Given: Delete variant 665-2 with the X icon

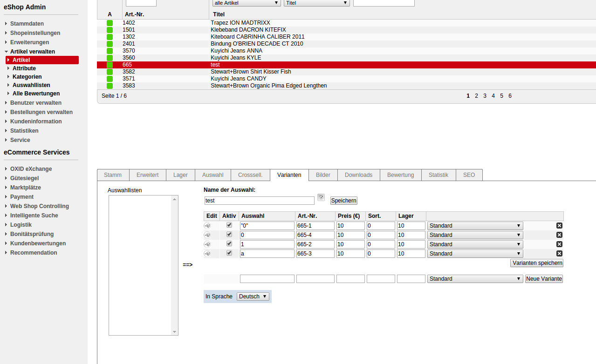Looking at the screenshot, I should point(559,244).
